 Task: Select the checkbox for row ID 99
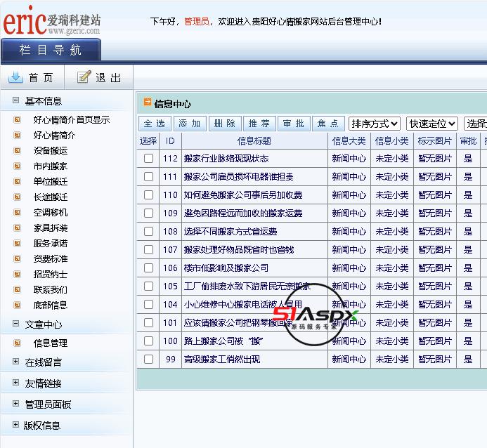(x=148, y=360)
